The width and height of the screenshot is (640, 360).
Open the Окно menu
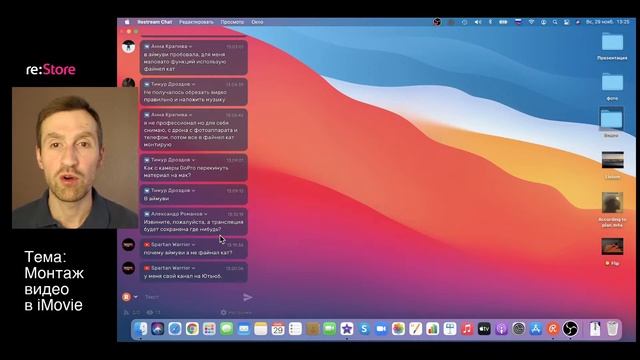[257, 22]
